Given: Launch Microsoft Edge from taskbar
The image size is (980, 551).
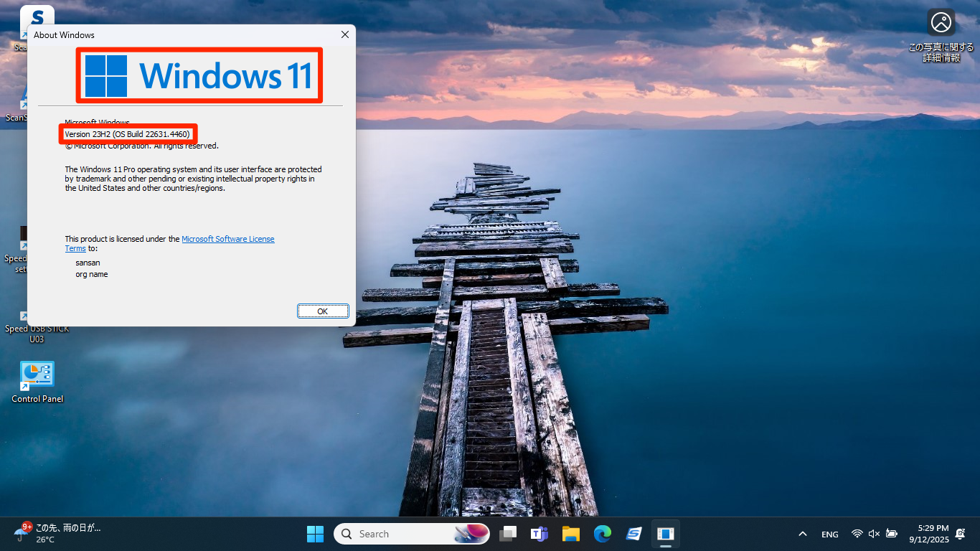Looking at the screenshot, I should 602,534.
